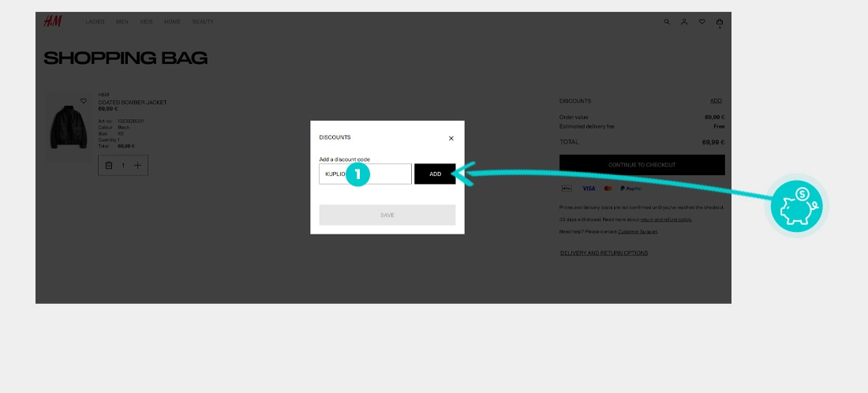Open the Ladies menu
868x393 pixels.
(x=95, y=22)
